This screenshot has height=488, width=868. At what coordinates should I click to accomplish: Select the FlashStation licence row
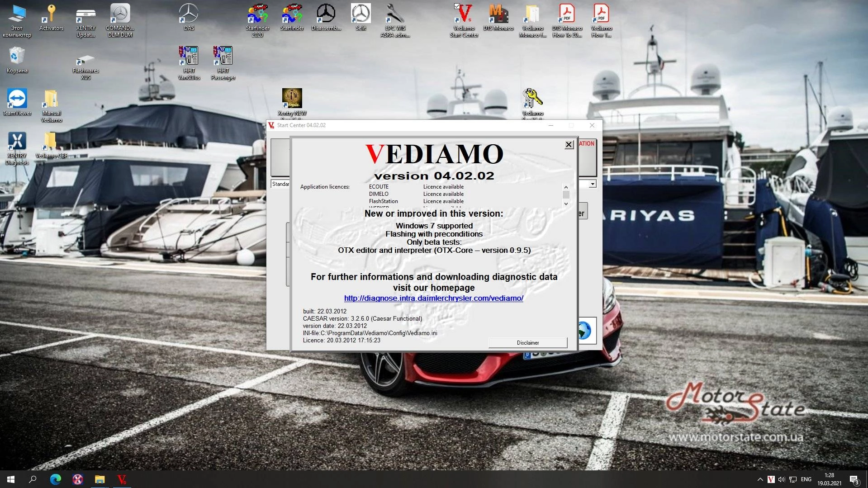click(x=416, y=201)
